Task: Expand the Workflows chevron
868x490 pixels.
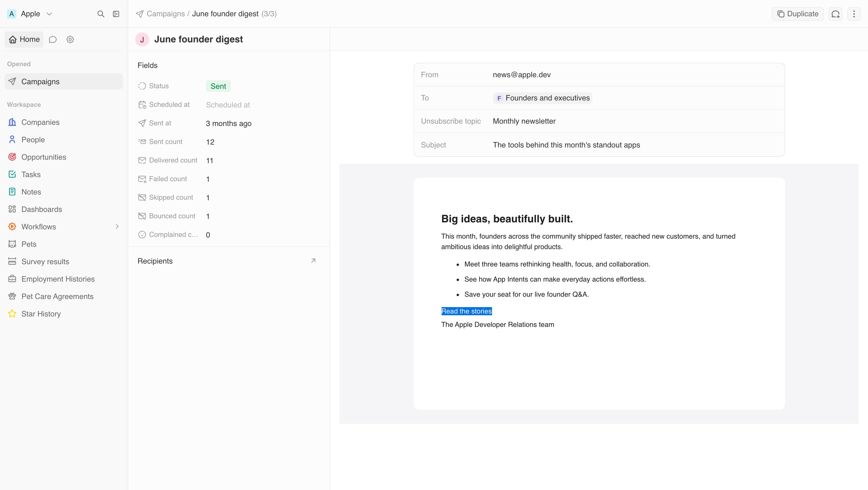Action: click(117, 226)
